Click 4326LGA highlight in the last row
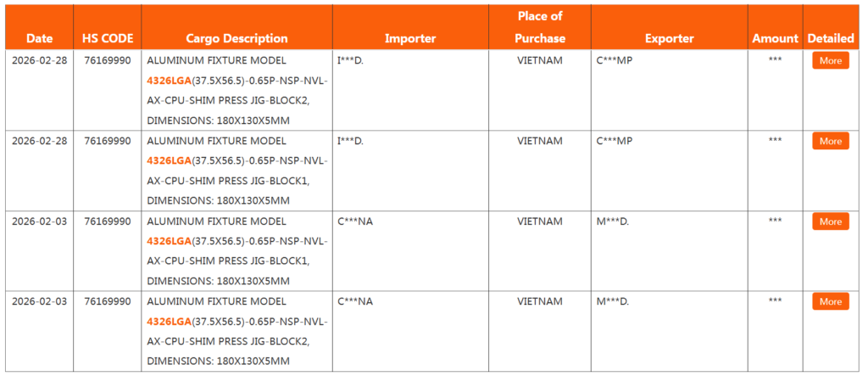 [169, 321]
